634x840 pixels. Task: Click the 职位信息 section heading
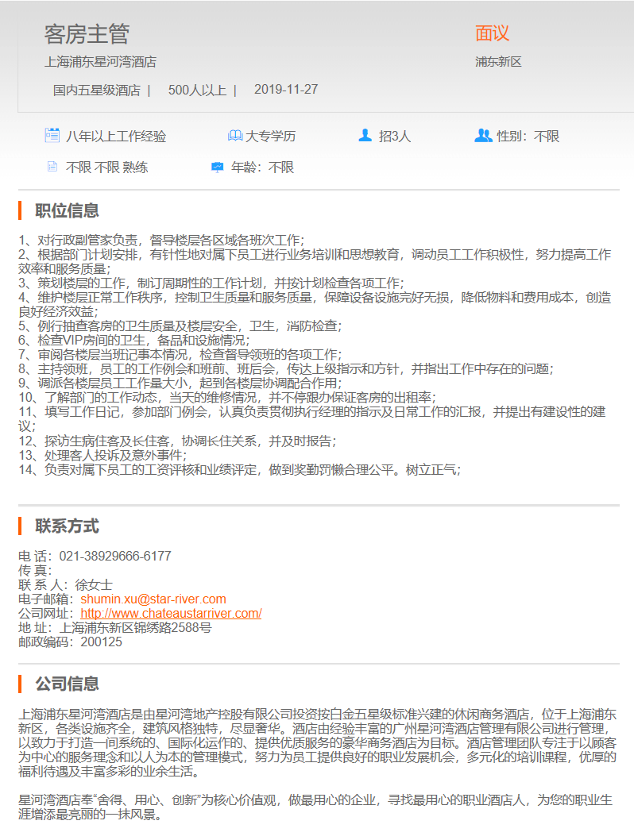67,210
